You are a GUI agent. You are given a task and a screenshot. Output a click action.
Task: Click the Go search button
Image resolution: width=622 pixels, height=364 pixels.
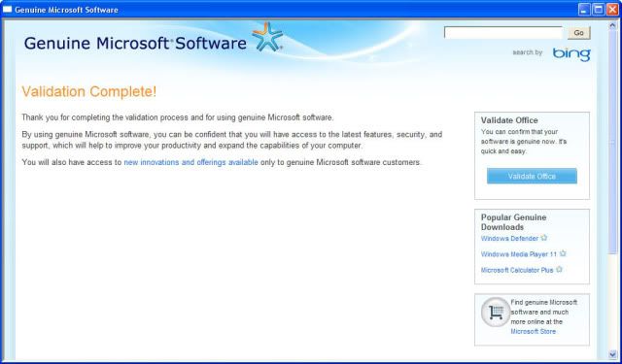click(x=579, y=33)
